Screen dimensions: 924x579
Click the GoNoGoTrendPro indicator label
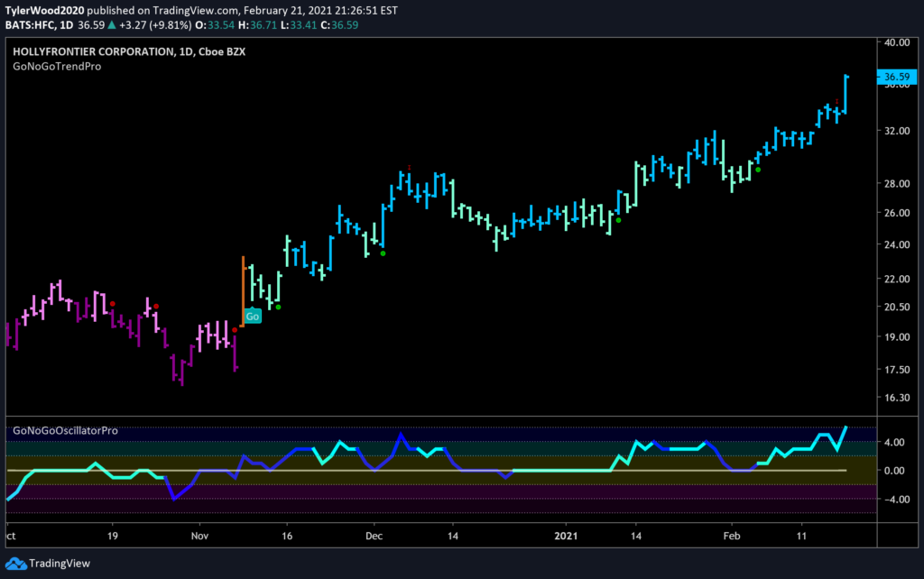point(57,67)
